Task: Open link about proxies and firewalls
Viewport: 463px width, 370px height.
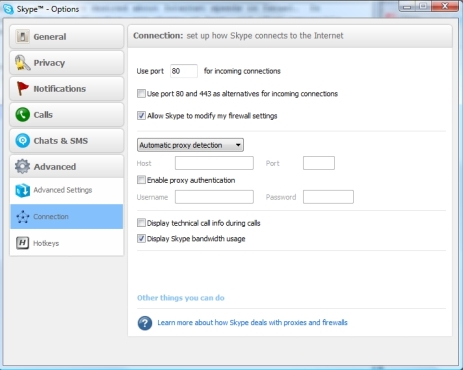Action: (x=252, y=323)
